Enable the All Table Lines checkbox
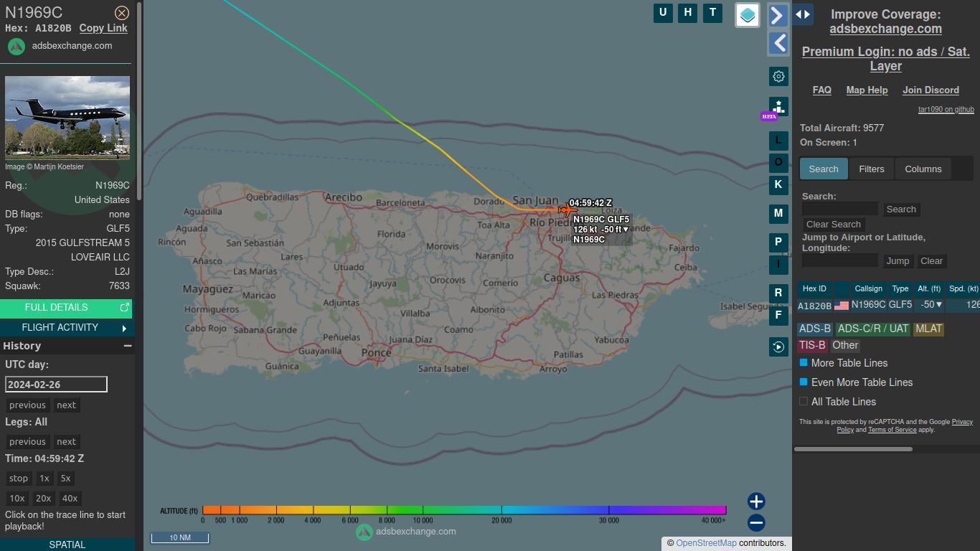980x551 pixels. [804, 402]
